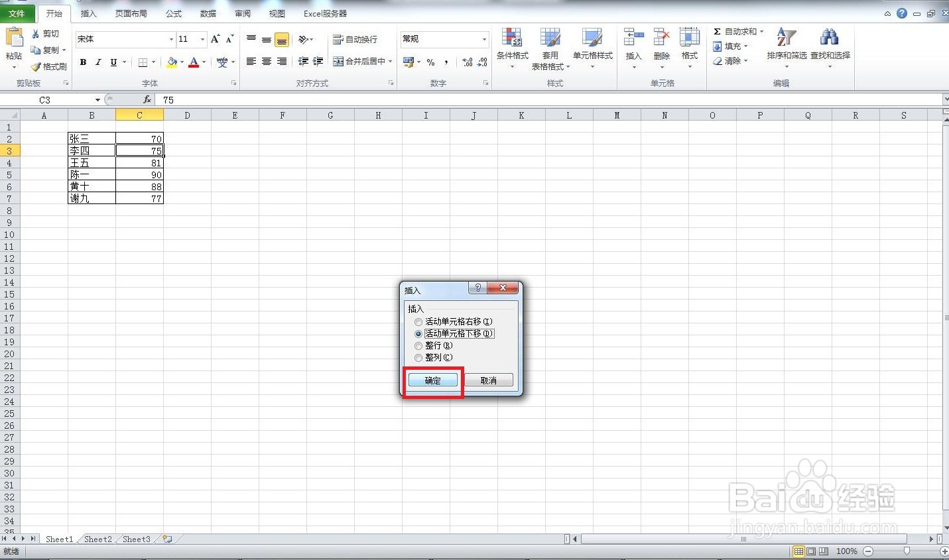
Task: Select shift active cells down option
Action: pyautogui.click(x=455, y=333)
